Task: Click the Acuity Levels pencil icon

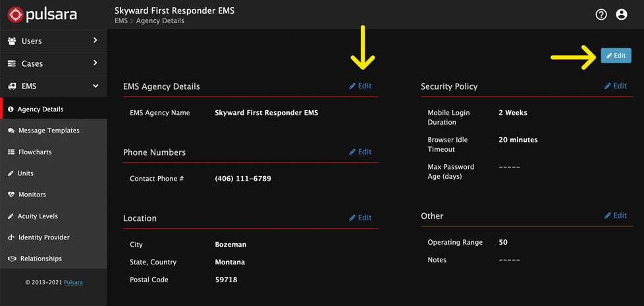Action: tap(11, 216)
